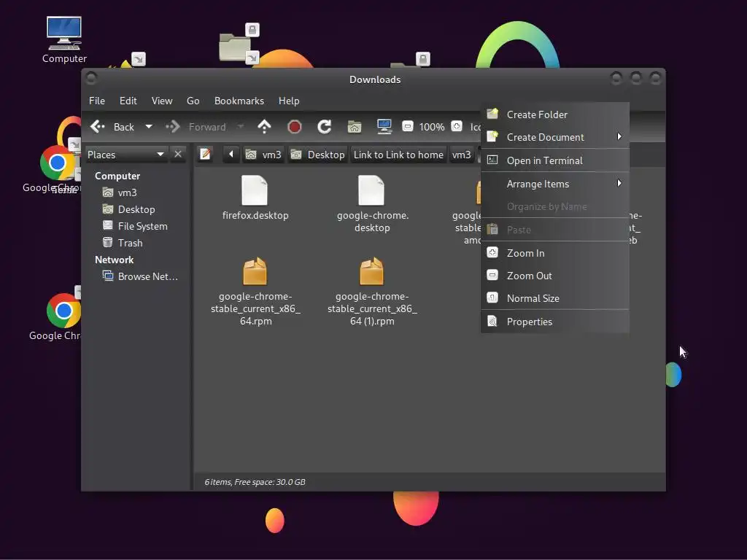The height and width of the screenshot is (560, 747).
Task: Select Browse Network in the sidebar
Action: pos(141,276)
